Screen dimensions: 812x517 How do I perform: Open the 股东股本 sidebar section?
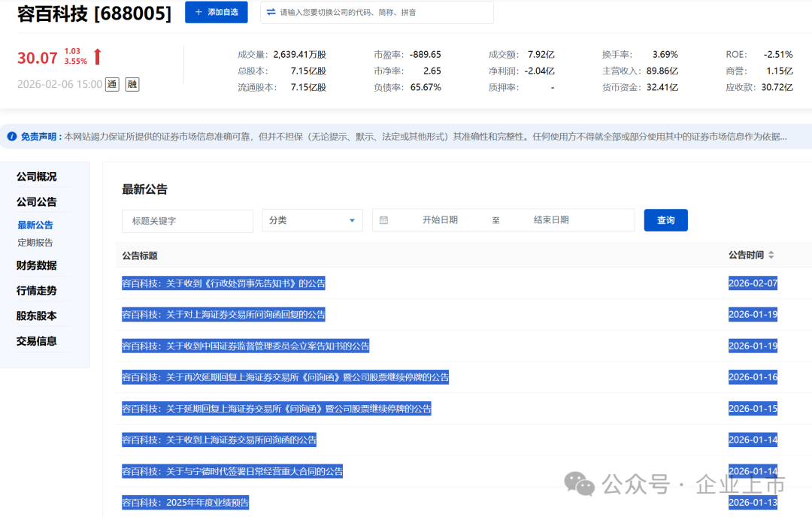36,316
